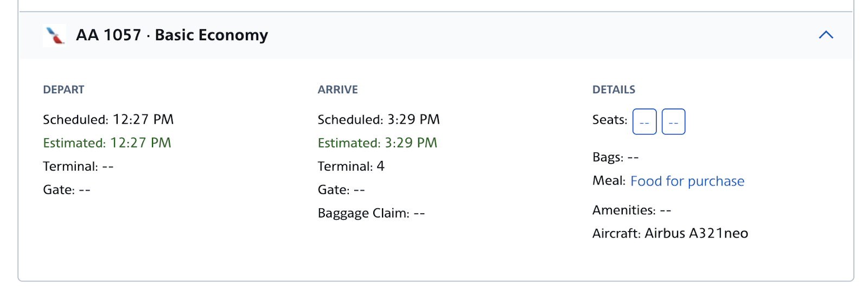Click the Aircraft Airbus A321neo text

[x=670, y=233]
